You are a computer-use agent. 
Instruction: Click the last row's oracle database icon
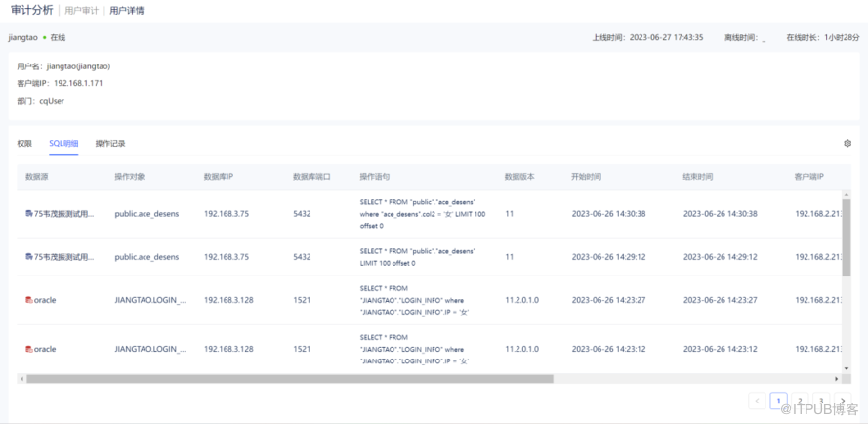[28, 348]
